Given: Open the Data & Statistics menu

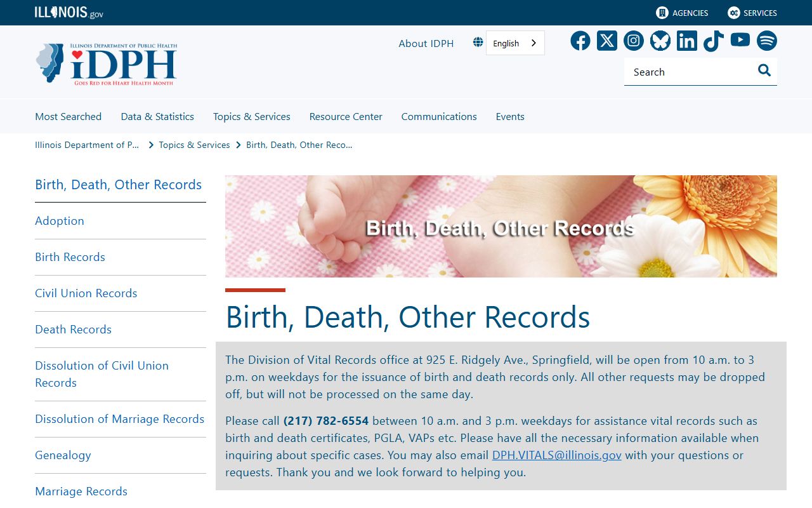Looking at the screenshot, I should click(157, 117).
